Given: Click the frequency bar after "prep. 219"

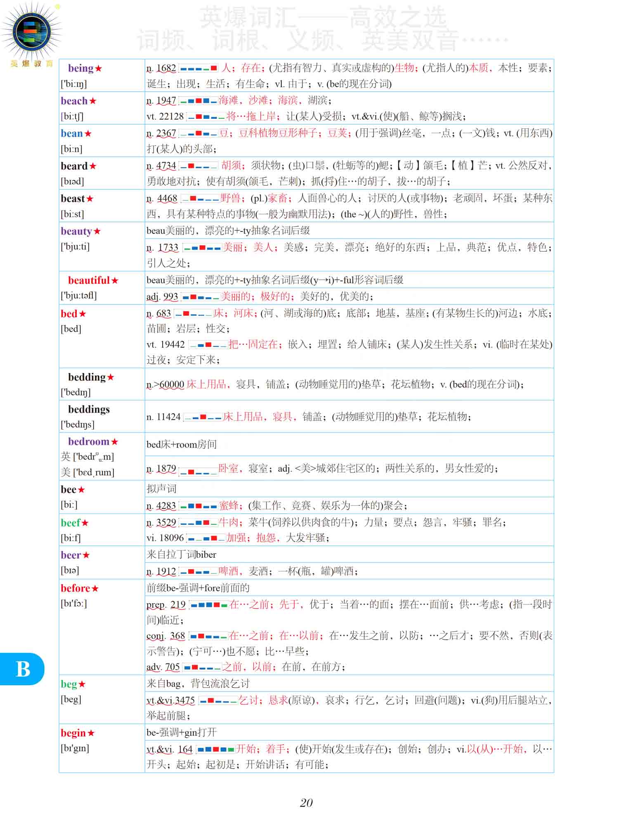Looking at the screenshot, I should coord(209,605).
